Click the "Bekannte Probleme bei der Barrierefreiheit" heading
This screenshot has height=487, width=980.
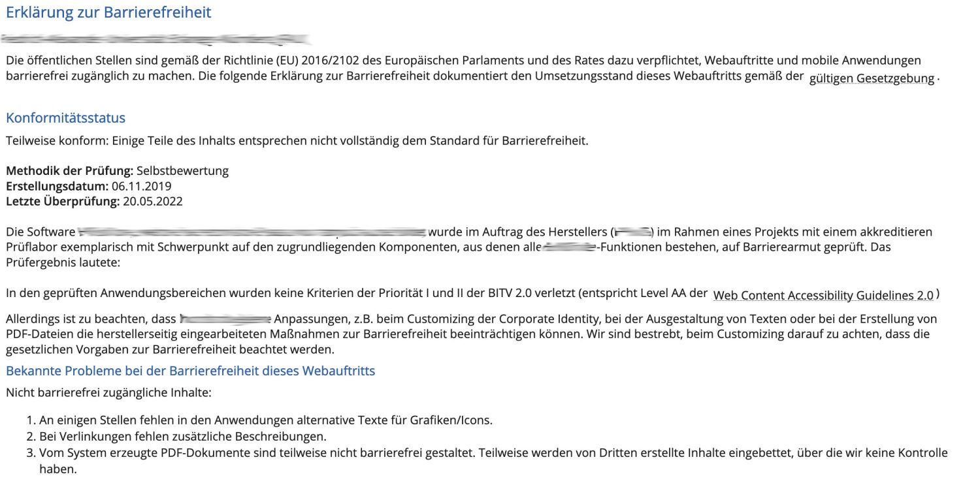190,371
